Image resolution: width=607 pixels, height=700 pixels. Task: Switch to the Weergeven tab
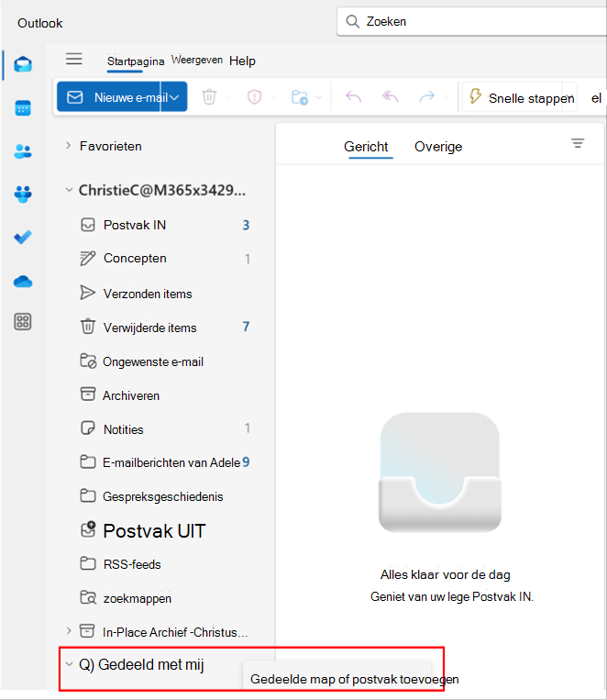click(197, 60)
